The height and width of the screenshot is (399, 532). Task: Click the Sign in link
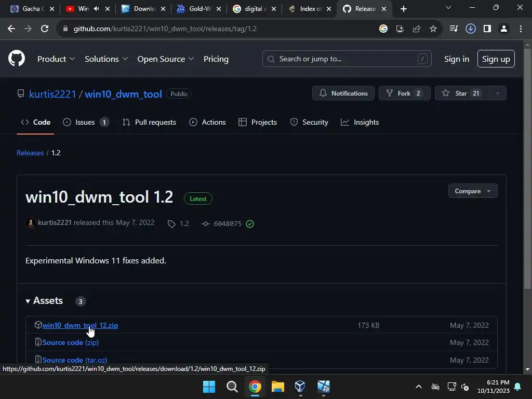click(x=457, y=59)
